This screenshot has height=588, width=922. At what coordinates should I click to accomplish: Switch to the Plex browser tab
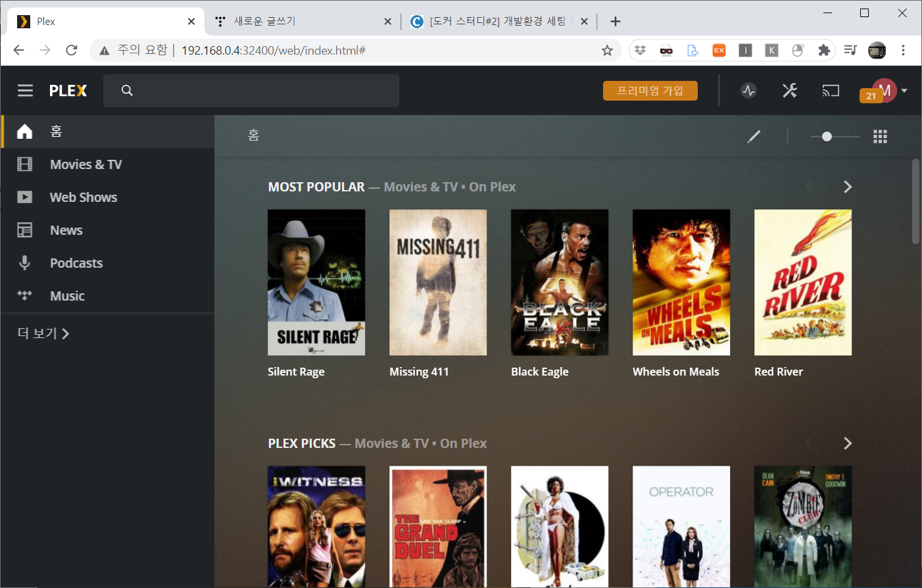105,22
